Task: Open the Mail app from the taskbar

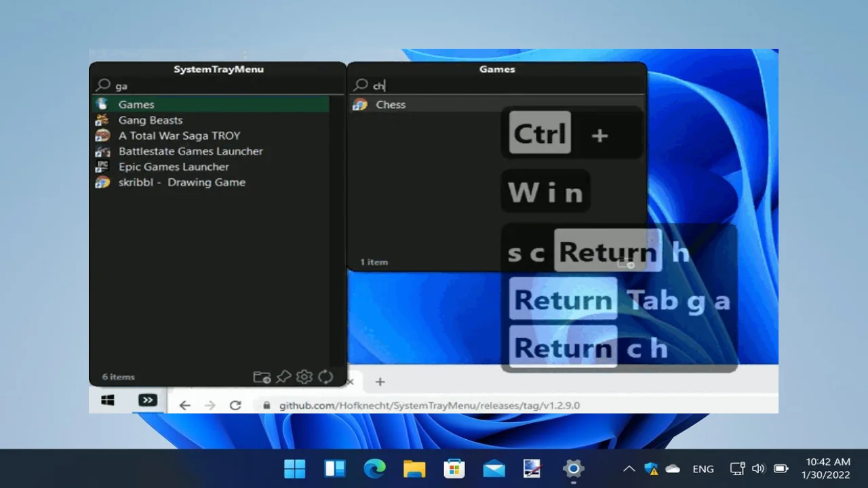Action: [x=494, y=468]
